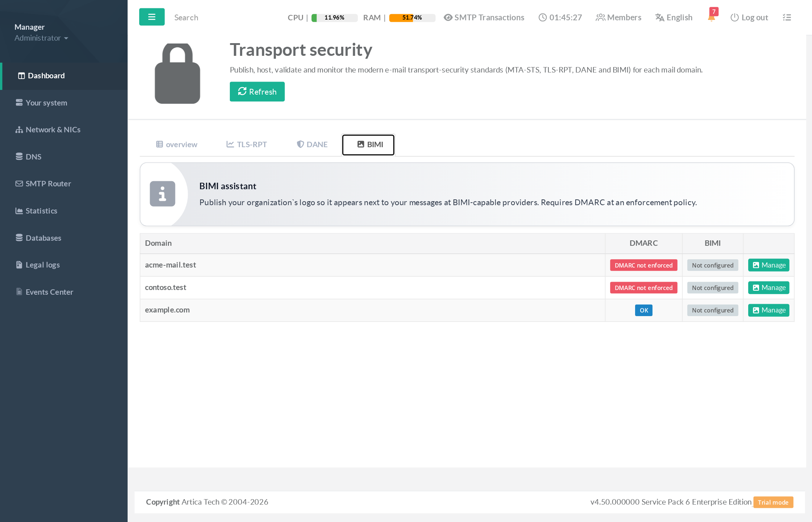
Task: Click the CPU usage progress bar
Action: click(334, 18)
